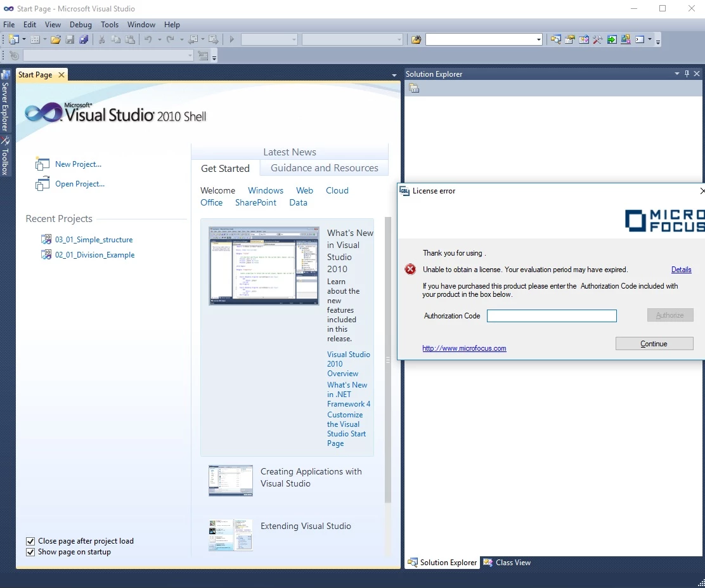Click the Copy toolbar icon
This screenshot has width=705, height=588.
point(115,39)
